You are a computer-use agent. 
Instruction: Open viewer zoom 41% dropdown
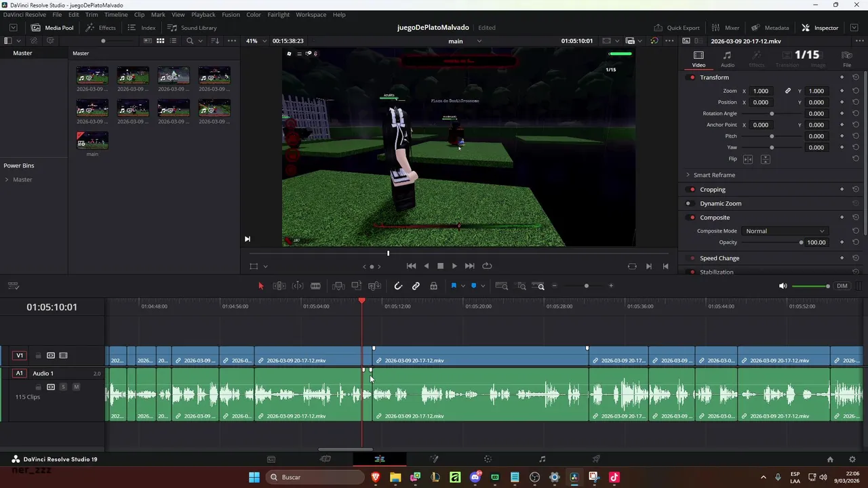(256, 41)
